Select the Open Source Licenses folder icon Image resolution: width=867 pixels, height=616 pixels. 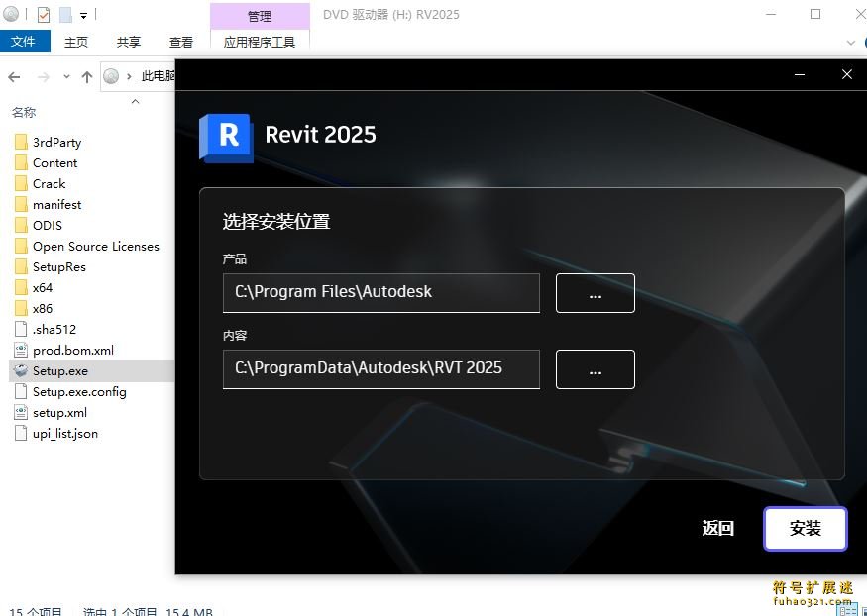tap(21, 246)
